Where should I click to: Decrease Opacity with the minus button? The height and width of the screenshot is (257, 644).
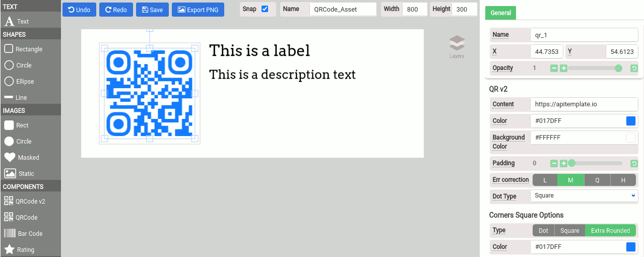554,68
